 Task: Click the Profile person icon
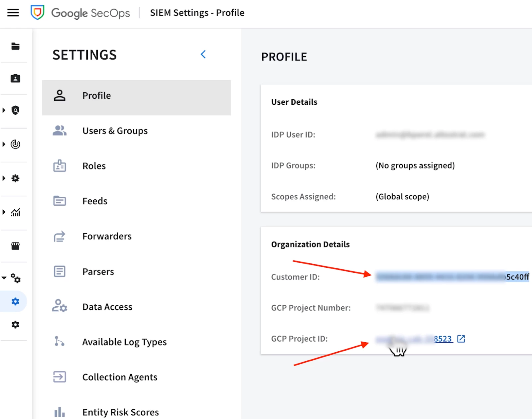(60, 95)
